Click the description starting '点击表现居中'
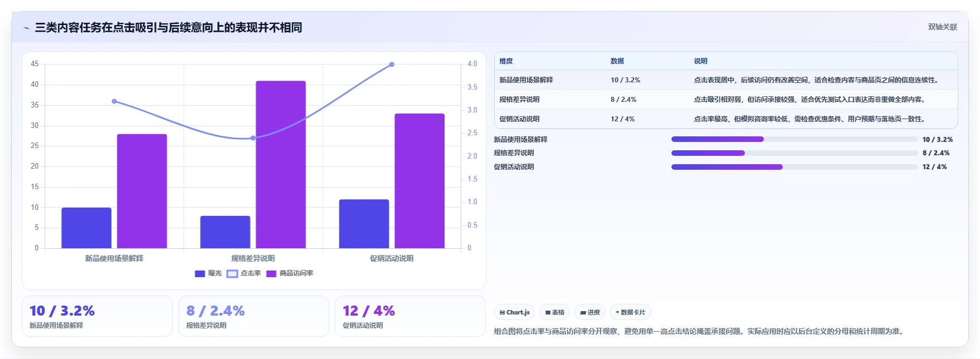 pyautogui.click(x=818, y=80)
